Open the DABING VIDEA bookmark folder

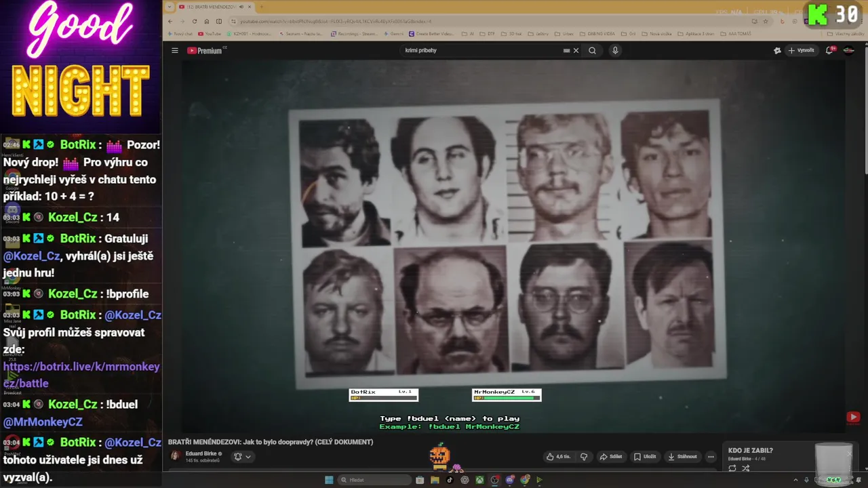(x=597, y=33)
